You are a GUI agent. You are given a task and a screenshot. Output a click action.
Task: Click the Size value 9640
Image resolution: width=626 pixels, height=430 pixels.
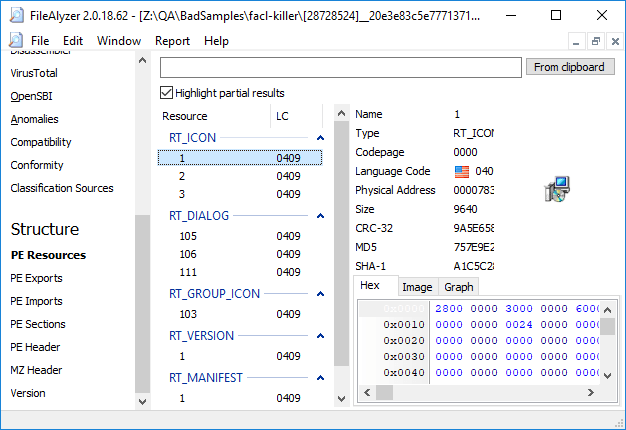click(466, 209)
